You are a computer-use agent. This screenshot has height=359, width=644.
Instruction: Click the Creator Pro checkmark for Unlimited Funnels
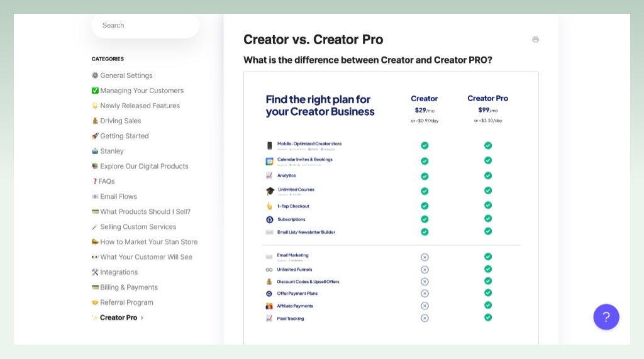(488, 269)
